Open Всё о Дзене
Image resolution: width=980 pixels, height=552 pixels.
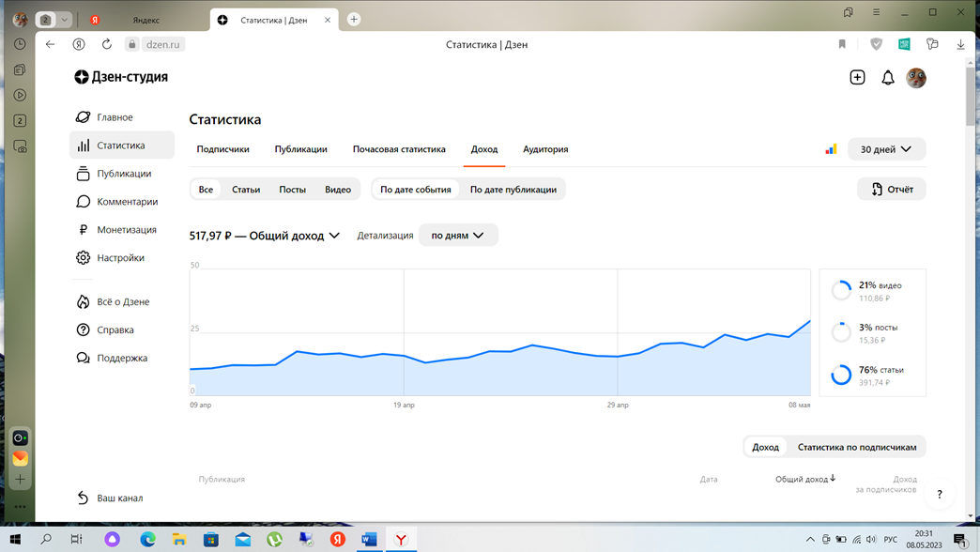(122, 301)
